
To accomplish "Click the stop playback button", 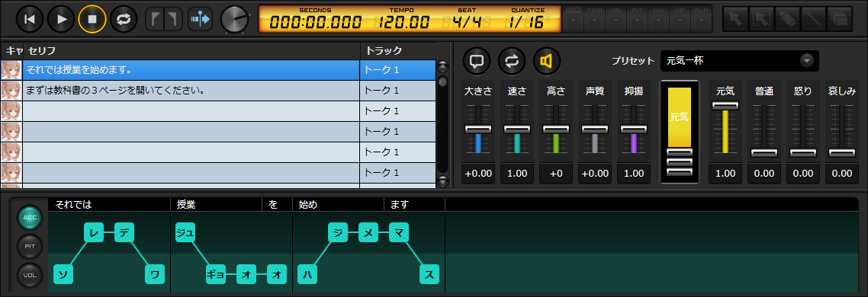I will tap(92, 19).
